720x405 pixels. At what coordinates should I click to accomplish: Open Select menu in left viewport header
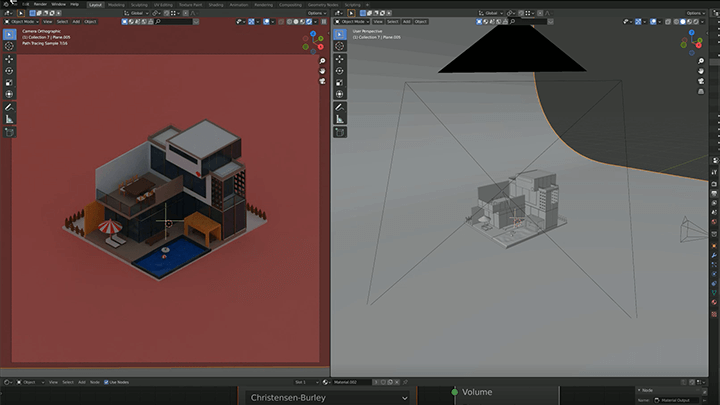click(62, 22)
